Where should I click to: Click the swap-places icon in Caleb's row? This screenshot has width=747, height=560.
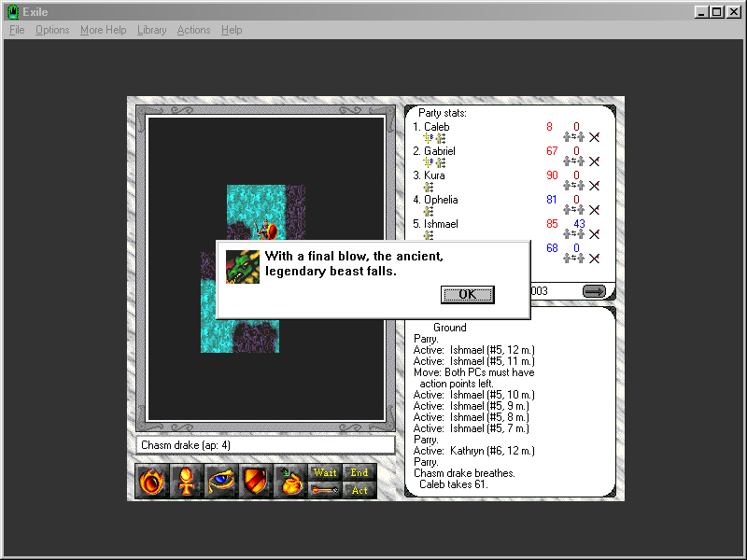[573, 137]
